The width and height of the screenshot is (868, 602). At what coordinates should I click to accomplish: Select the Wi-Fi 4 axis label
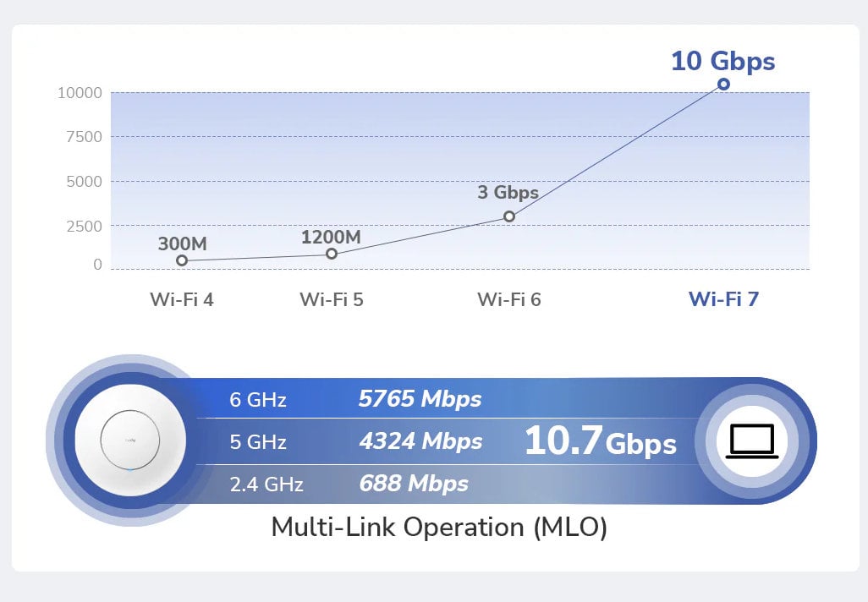182,298
